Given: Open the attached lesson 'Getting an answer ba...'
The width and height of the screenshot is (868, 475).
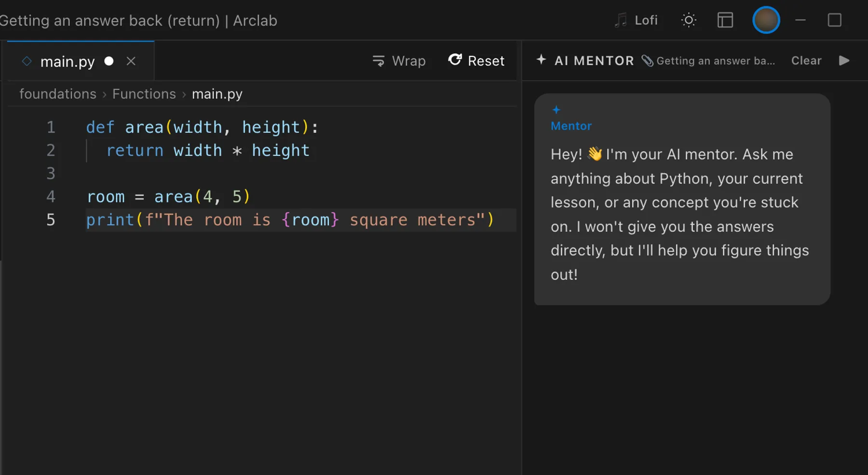Looking at the screenshot, I should (x=709, y=61).
